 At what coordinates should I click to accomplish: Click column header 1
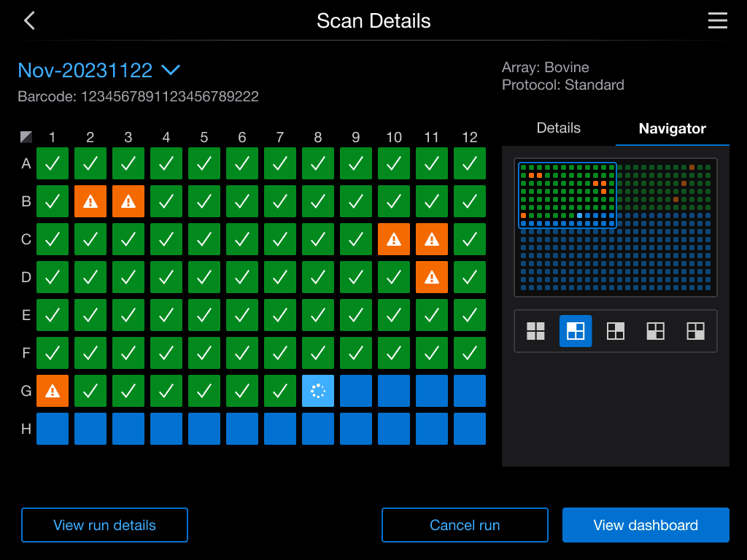[53, 138]
